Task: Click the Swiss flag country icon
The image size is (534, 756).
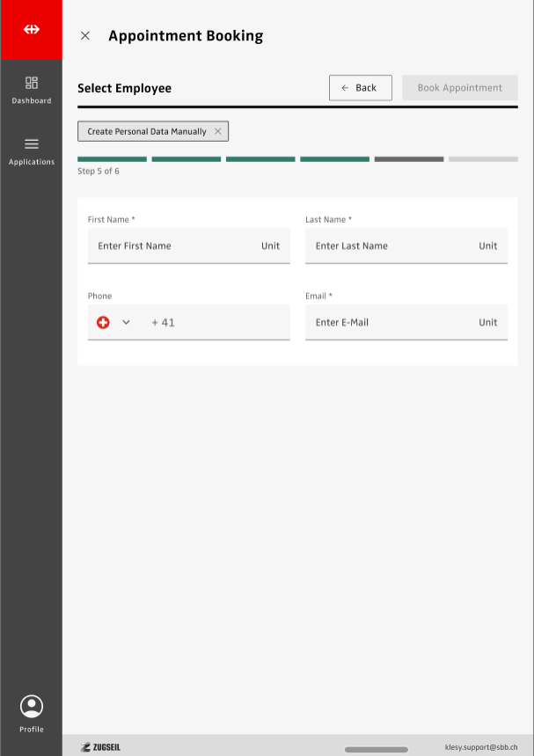Action: (103, 322)
